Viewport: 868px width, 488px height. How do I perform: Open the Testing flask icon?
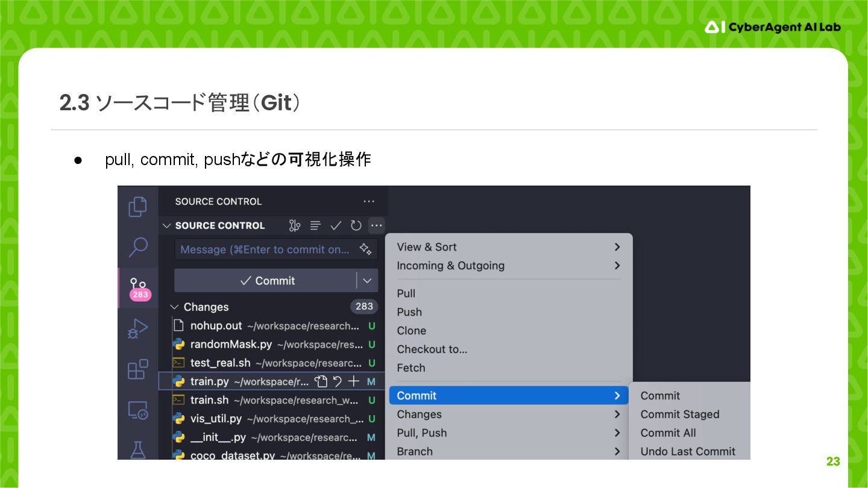(x=138, y=449)
